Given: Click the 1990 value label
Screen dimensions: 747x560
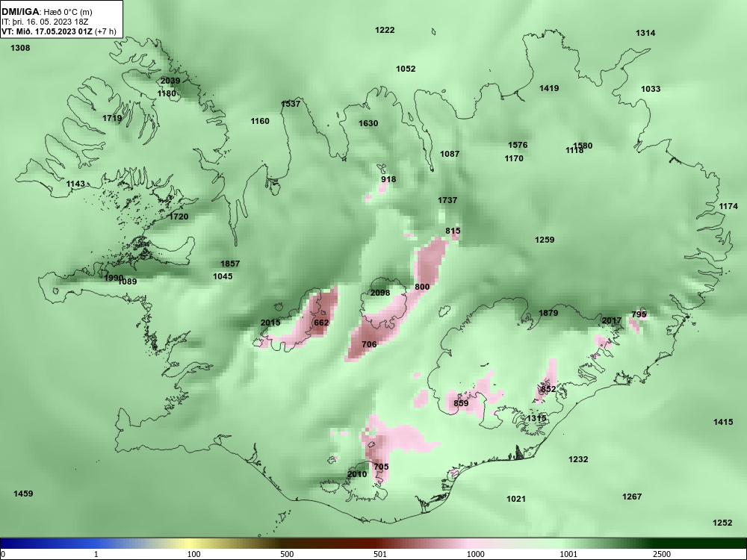Looking at the screenshot, I should click(114, 278).
